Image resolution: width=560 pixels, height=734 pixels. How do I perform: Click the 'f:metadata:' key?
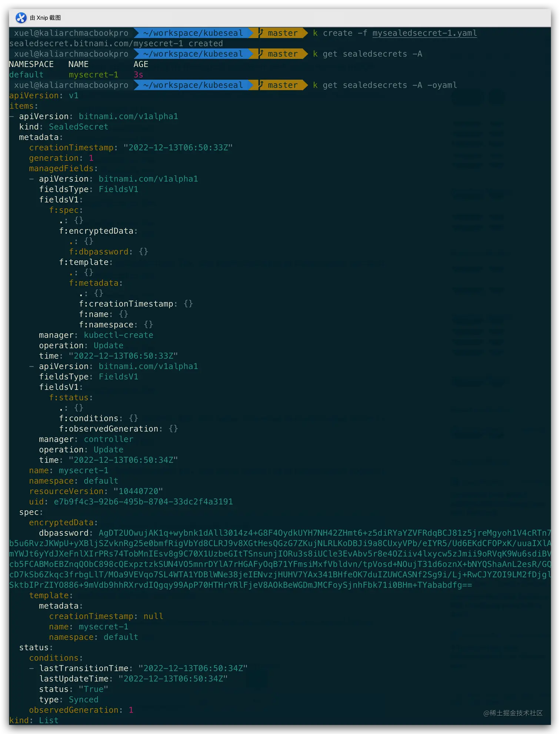96,283
